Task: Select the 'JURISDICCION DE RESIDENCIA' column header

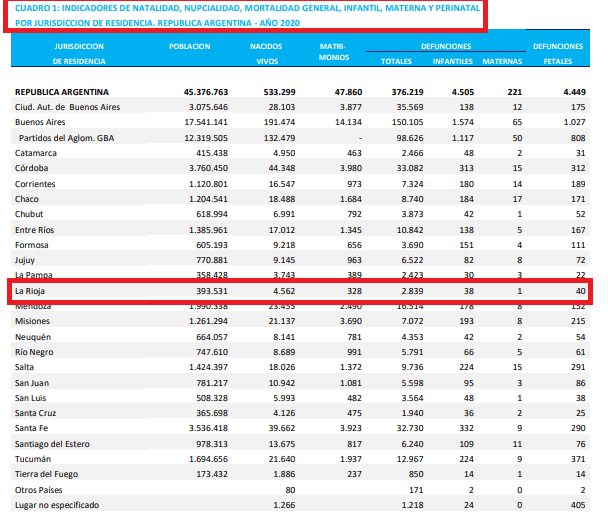Action: point(79,54)
